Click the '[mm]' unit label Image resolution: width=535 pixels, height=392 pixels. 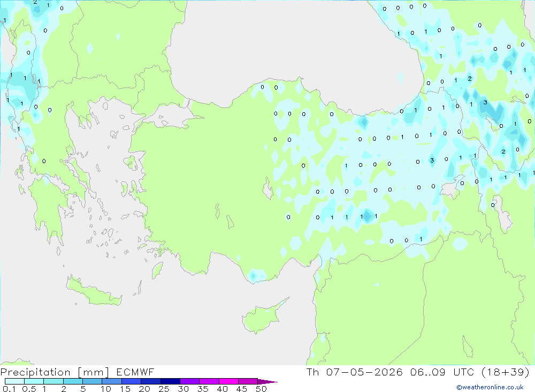94,372
